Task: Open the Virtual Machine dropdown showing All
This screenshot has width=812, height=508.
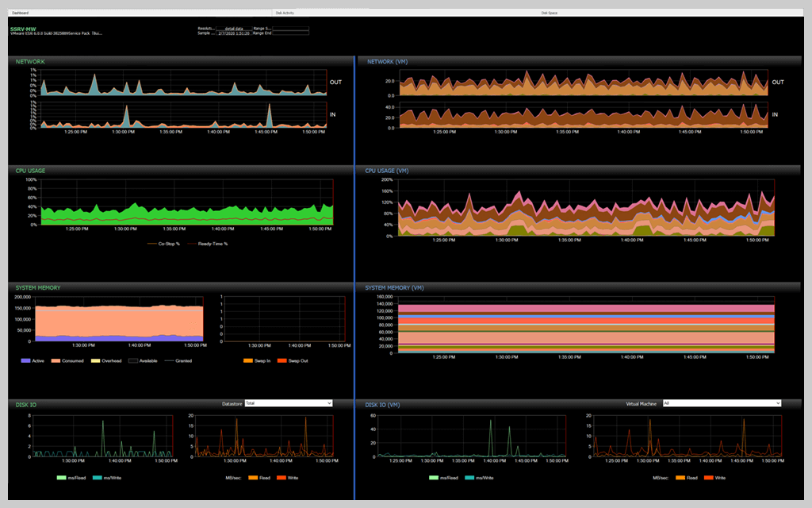Action: 722,403
